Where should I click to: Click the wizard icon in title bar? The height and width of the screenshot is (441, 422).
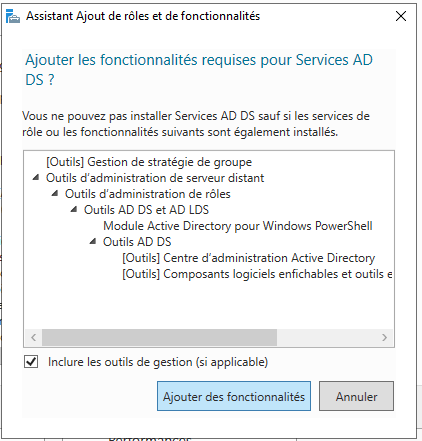[13, 16]
